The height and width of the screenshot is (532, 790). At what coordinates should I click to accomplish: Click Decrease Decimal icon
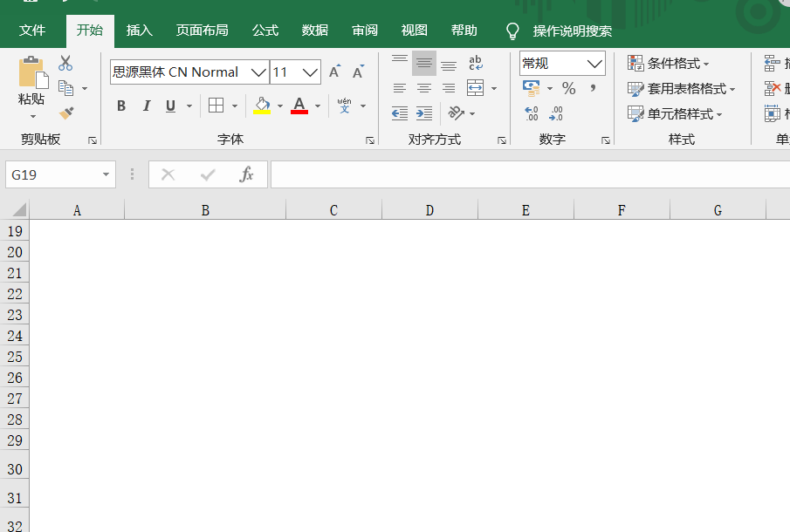click(556, 113)
